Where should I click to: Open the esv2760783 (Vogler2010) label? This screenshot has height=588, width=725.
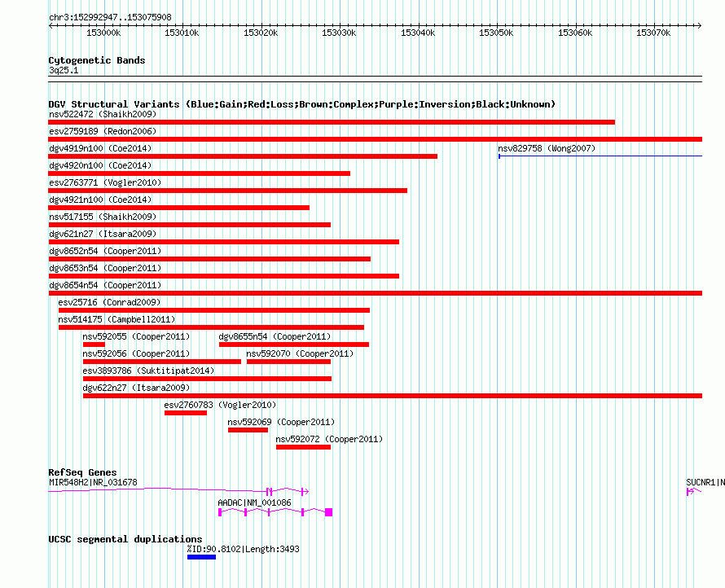220,405
